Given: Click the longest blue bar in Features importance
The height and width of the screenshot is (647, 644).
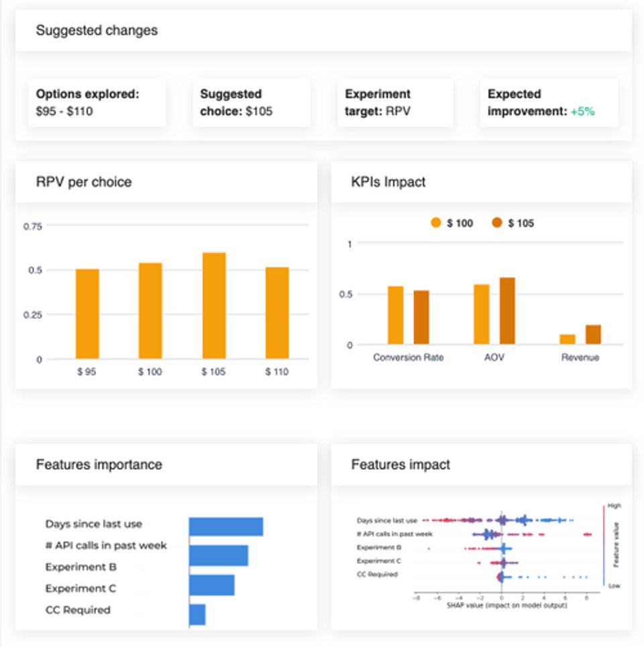Looking at the screenshot, I should [226, 526].
